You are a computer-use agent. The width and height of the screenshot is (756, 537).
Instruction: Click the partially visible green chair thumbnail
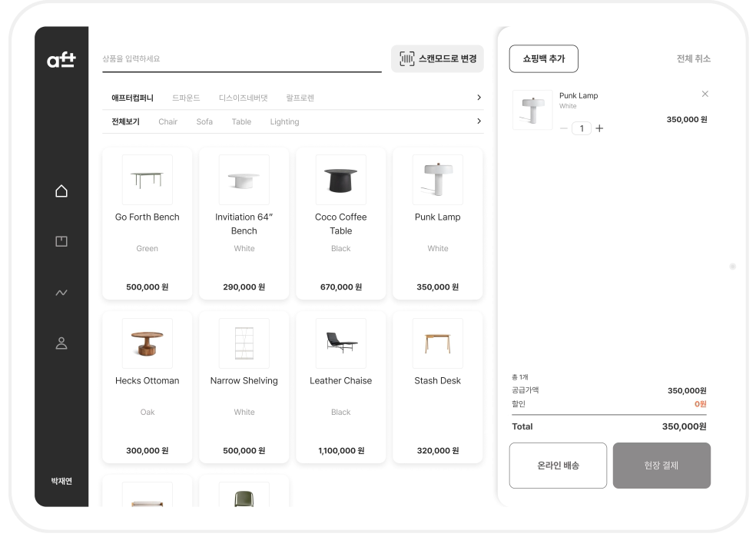click(244, 496)
